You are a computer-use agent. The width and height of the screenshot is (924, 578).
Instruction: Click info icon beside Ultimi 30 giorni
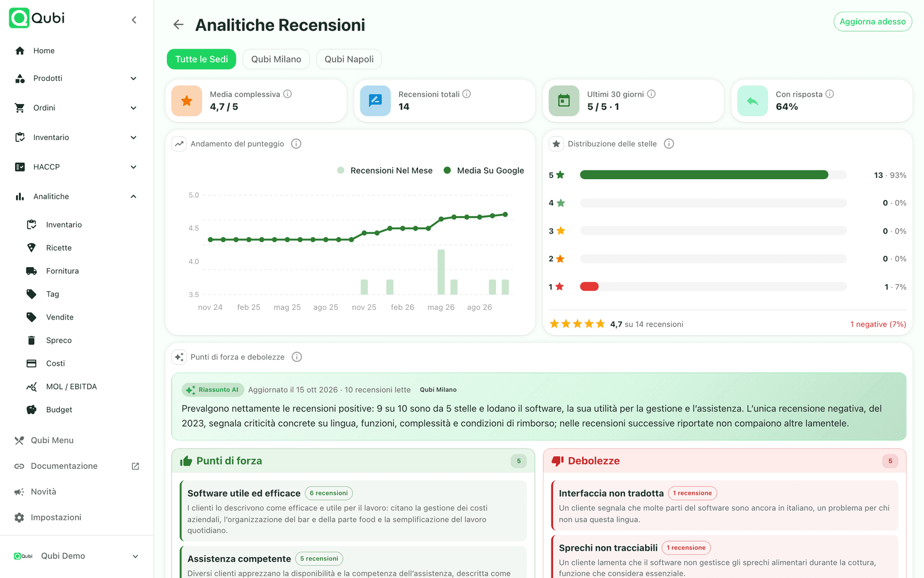coord(651,94)
